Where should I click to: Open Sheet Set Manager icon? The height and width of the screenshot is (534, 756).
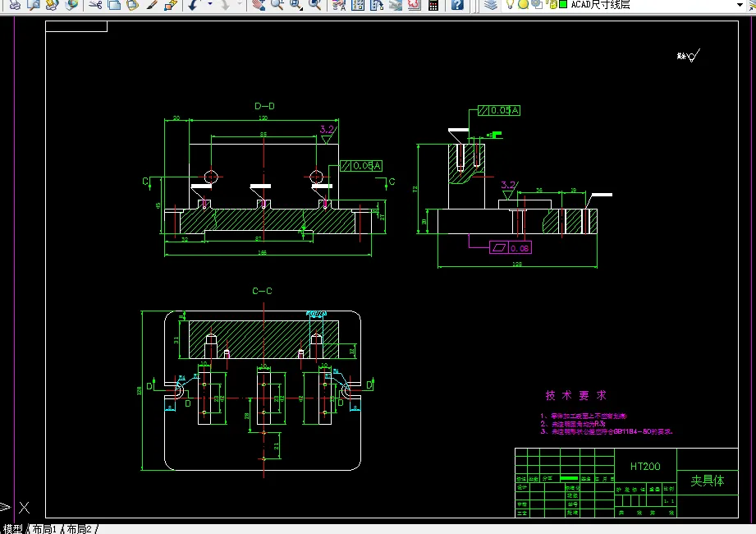coord(396,5)
